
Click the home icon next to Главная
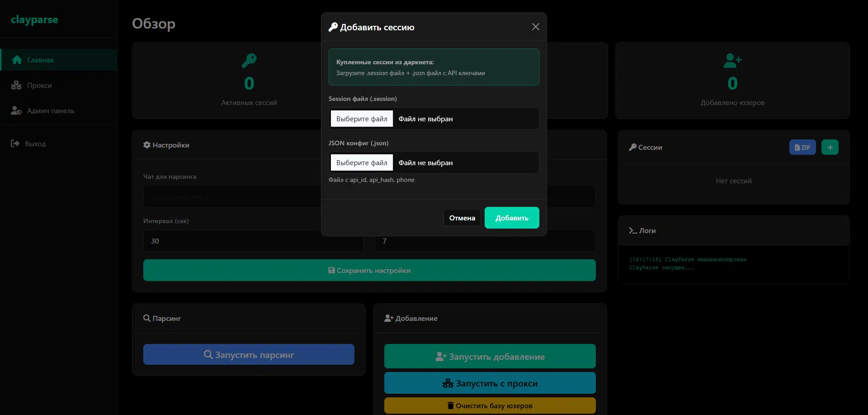point(17,60)
